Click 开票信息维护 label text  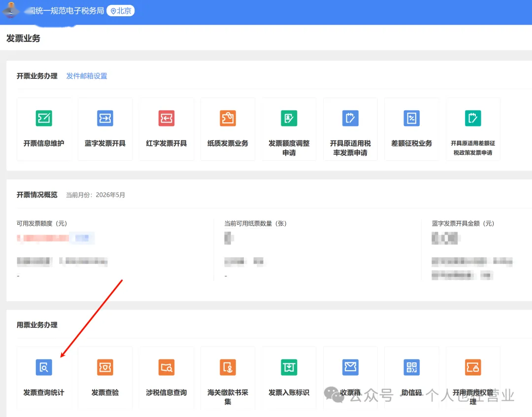44,143
